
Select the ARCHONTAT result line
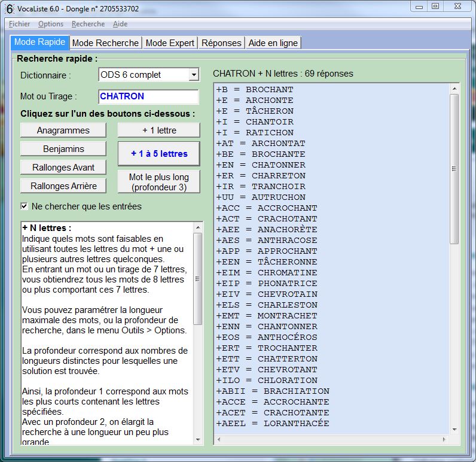[x=261, y=144]
